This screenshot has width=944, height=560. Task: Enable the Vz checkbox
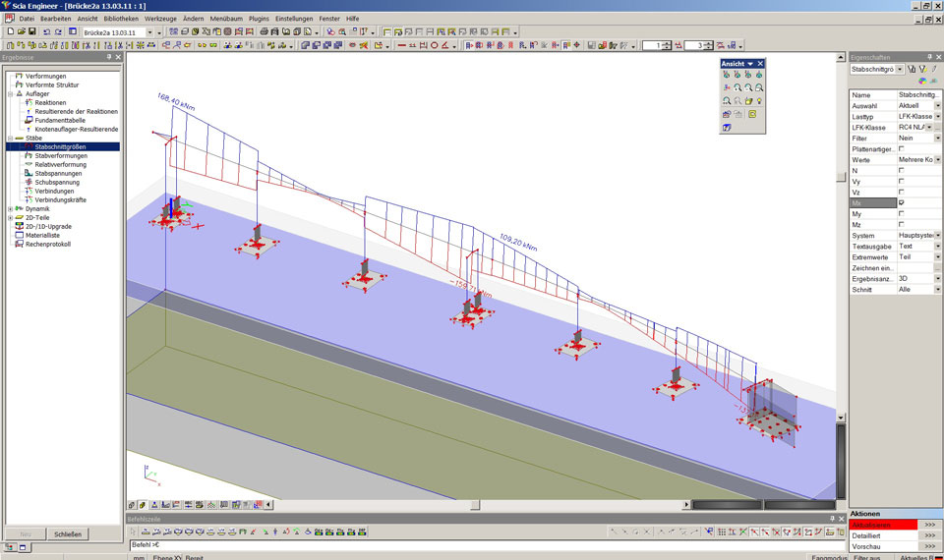(902, 192)
